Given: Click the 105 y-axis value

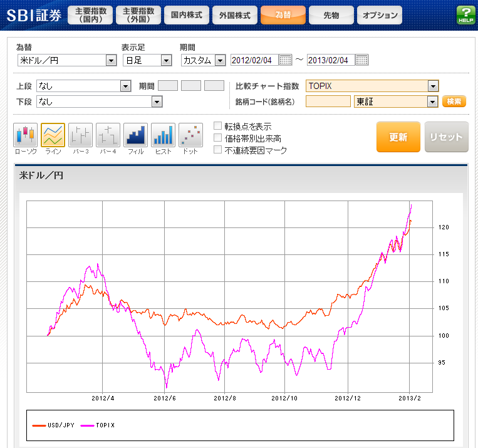Looking at the screenshot, I should pos(444,308).
